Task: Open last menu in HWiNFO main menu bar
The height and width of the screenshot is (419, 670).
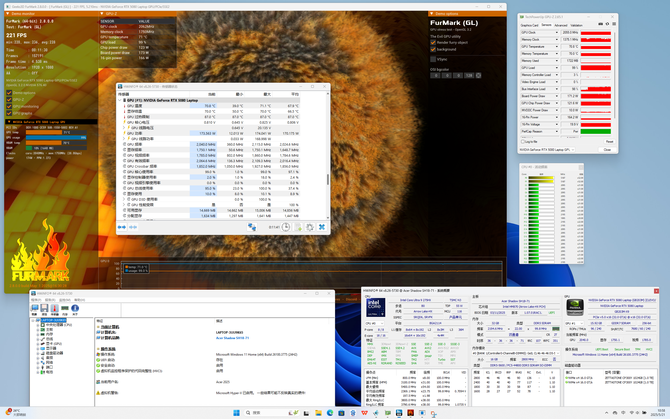Action: 79,300
